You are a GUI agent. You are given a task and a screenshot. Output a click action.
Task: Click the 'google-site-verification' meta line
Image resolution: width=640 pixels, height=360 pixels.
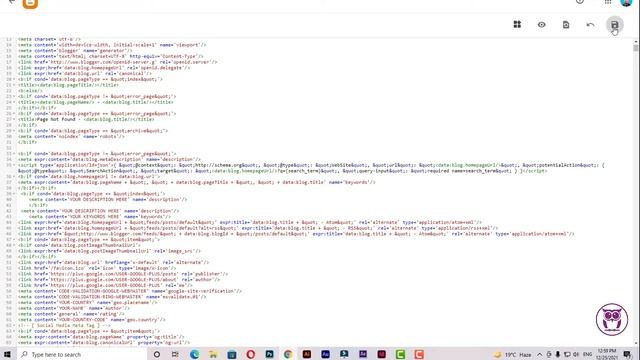(129, 291)
